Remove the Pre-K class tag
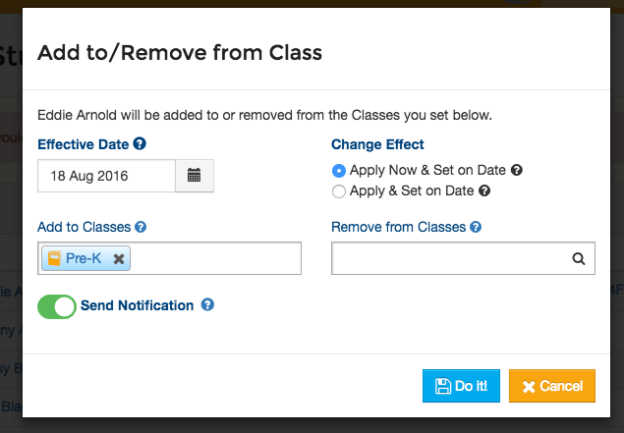Image resolution: width=624 pixels, height=433 pixels. click(x=119, y=258)
